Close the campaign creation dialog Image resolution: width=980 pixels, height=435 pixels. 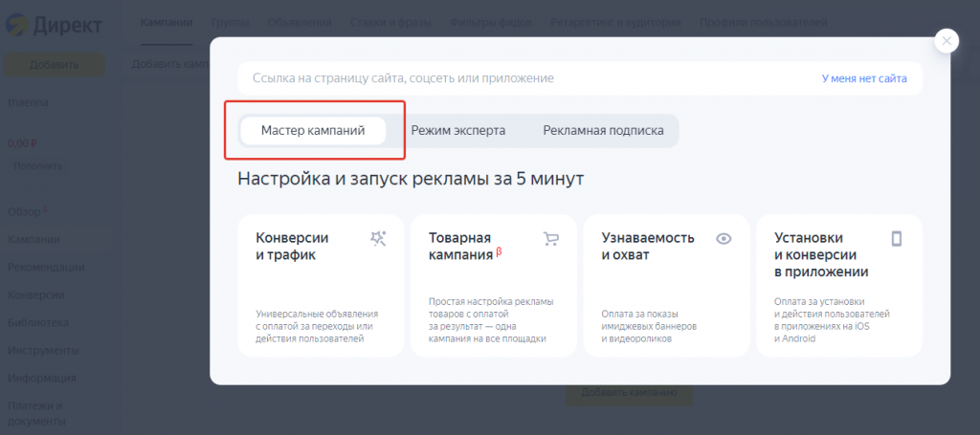pyautogui.click(x=947, y=41)
